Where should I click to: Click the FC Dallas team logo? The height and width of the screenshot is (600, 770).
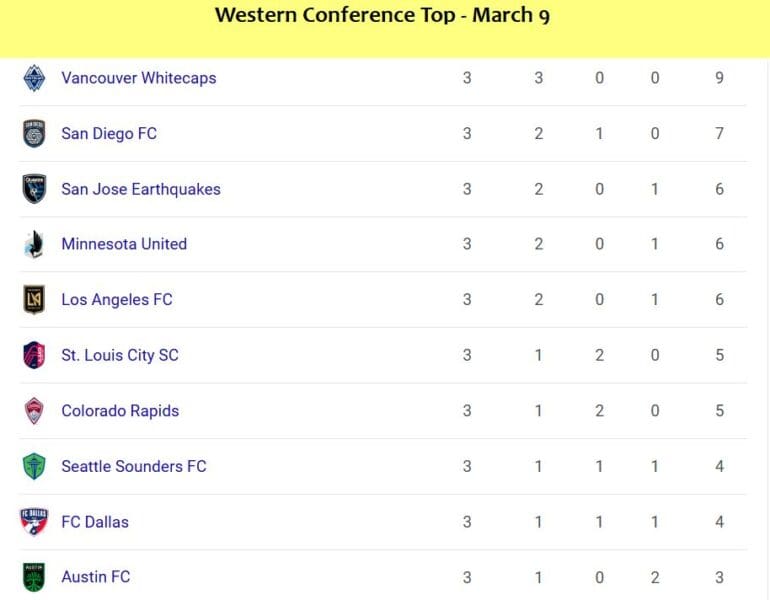point(34,521)
